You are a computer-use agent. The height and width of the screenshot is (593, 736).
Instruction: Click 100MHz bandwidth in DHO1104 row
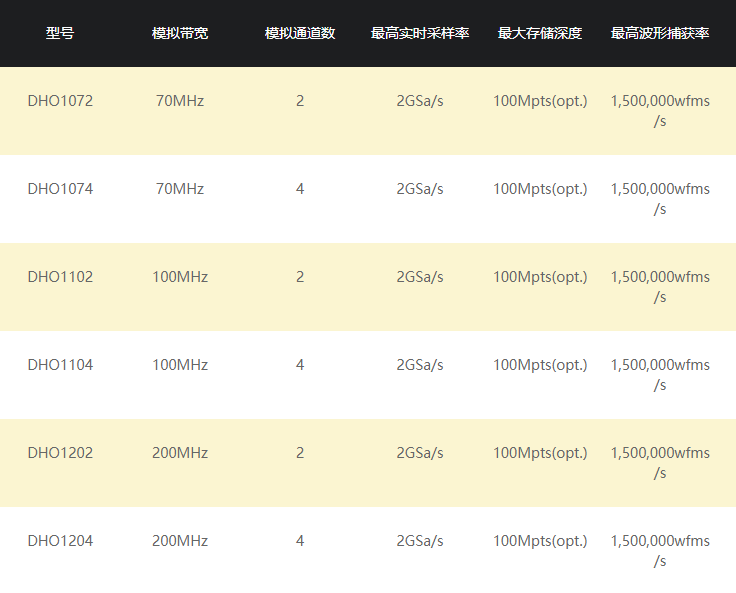pos(180,365)
